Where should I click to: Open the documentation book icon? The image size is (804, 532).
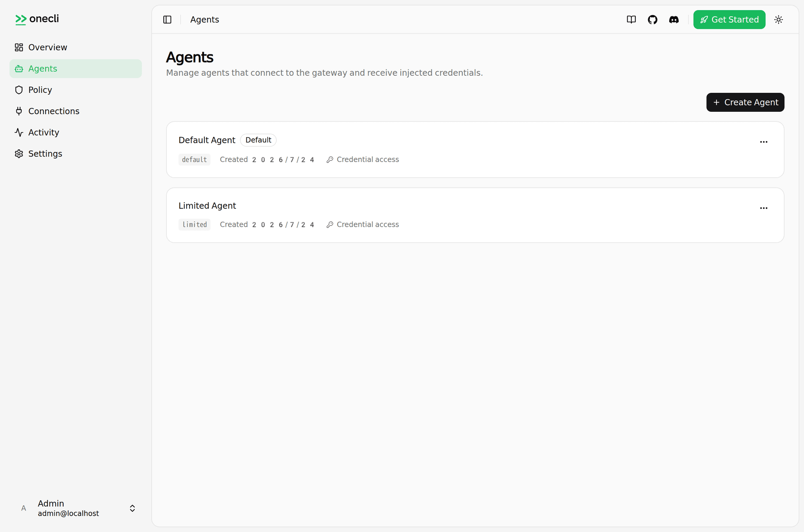click(x=631, y=20)
